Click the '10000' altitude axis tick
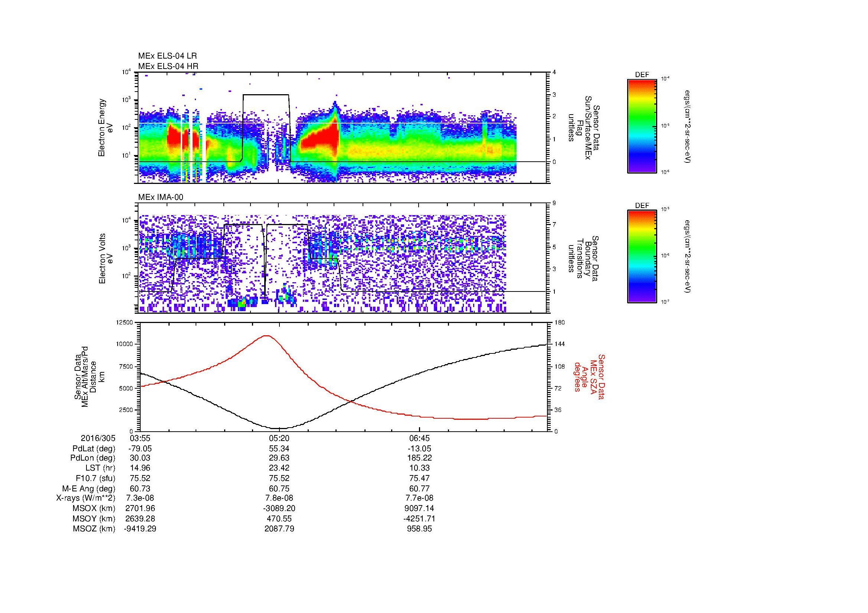868x613 pixels. click(125, 344)
